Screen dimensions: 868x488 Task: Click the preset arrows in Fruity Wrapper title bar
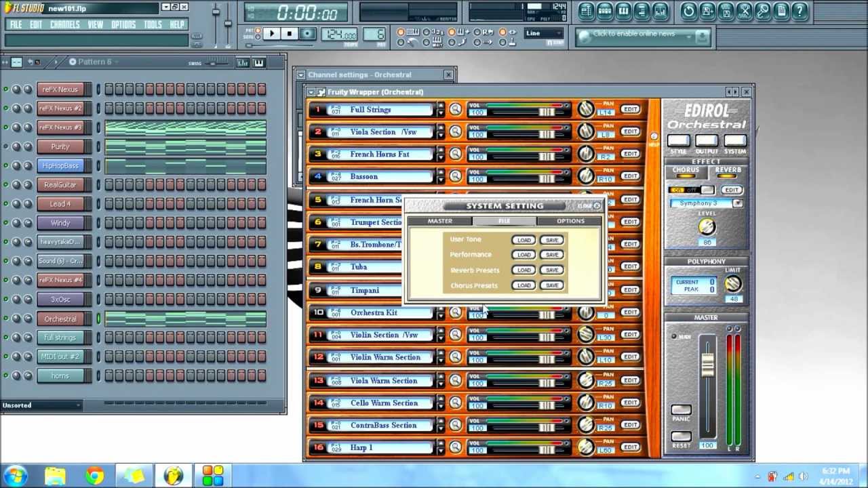(x=732, y=92)
